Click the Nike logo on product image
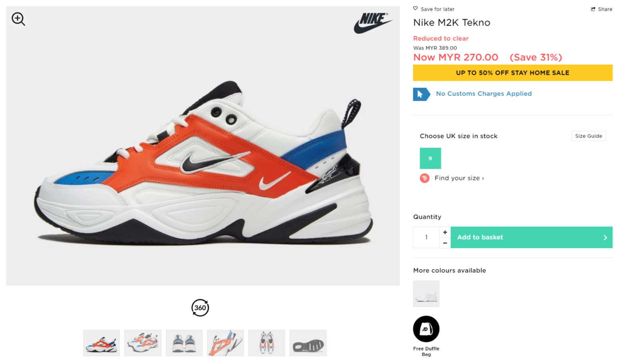This screenshot has width=618, height=364. 372,22
